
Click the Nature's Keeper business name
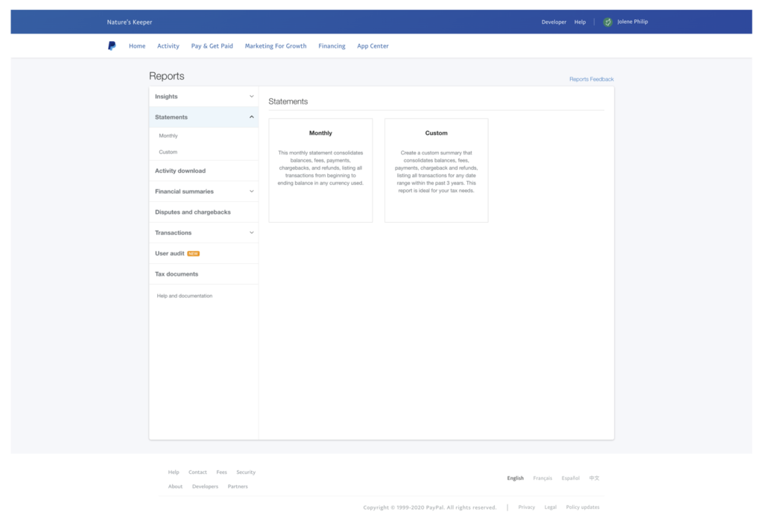point(130,22)
